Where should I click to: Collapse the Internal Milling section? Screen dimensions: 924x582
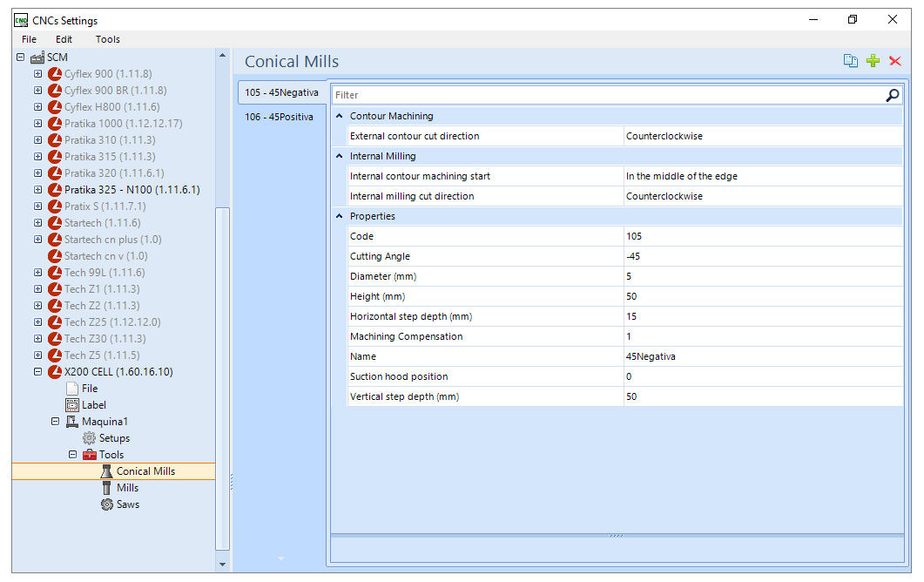coord(340,156)
